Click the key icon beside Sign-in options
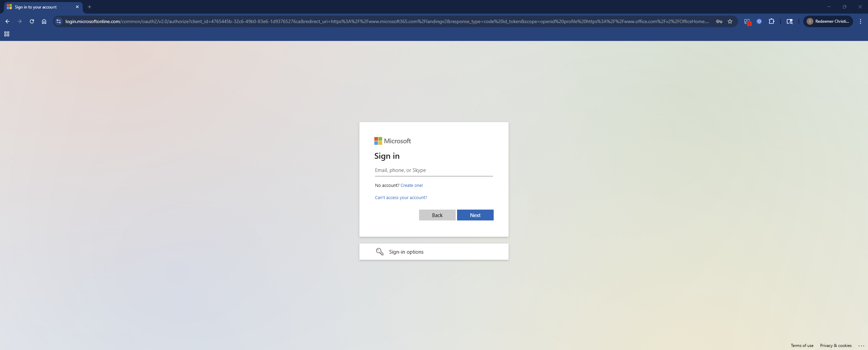 coord(379,252)
